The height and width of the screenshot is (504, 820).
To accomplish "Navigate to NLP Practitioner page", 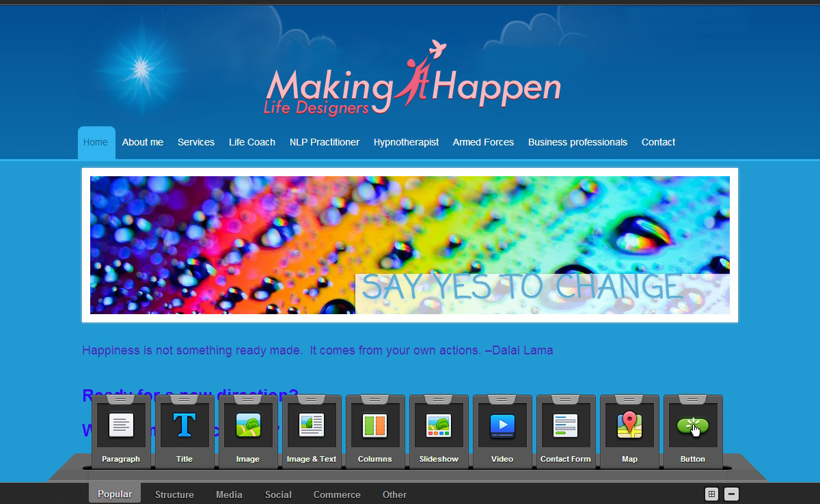I will pos(325,142).
